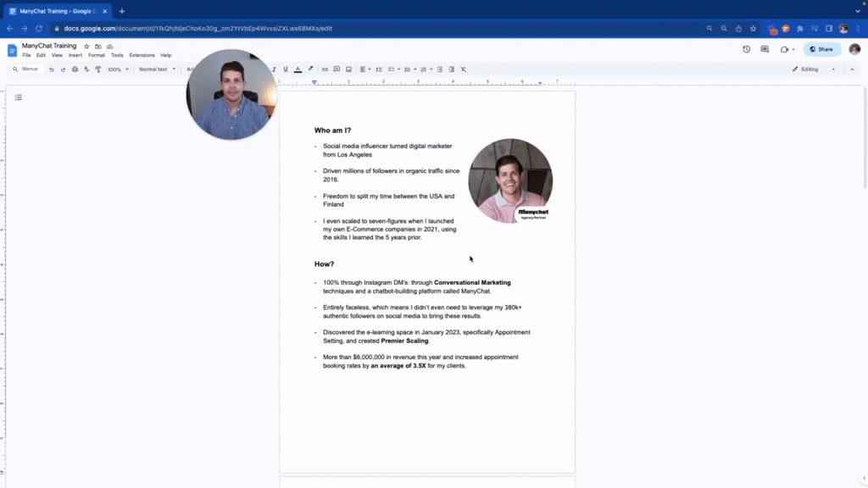Open the Help menu

point(166,55)
